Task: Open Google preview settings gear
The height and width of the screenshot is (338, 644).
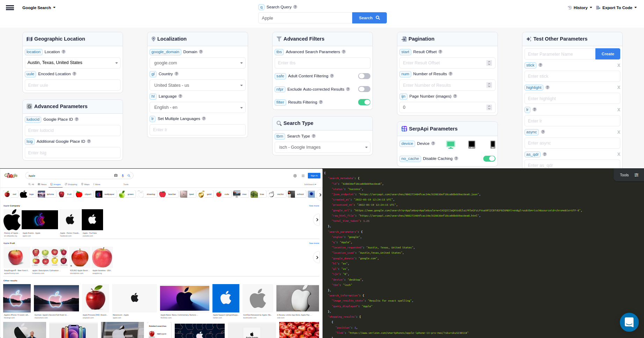Action: point(295,176)
